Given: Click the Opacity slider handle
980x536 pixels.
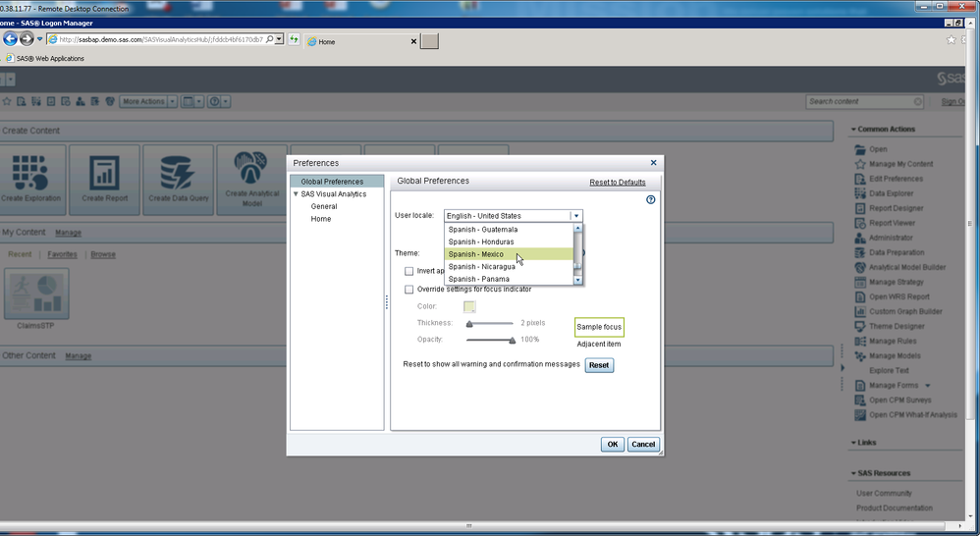Looking at the screenshot, I should 512,341.
